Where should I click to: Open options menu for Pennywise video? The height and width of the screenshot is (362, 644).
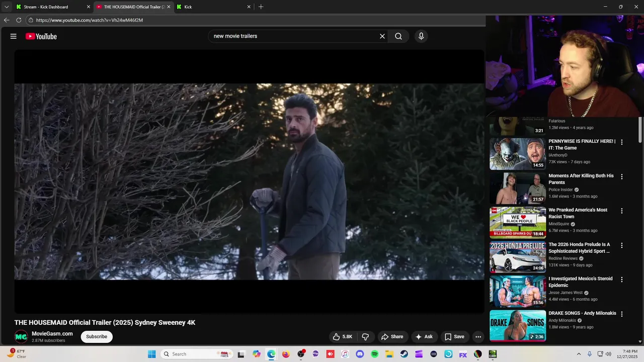pyautogui.click(x=622, y=142)
